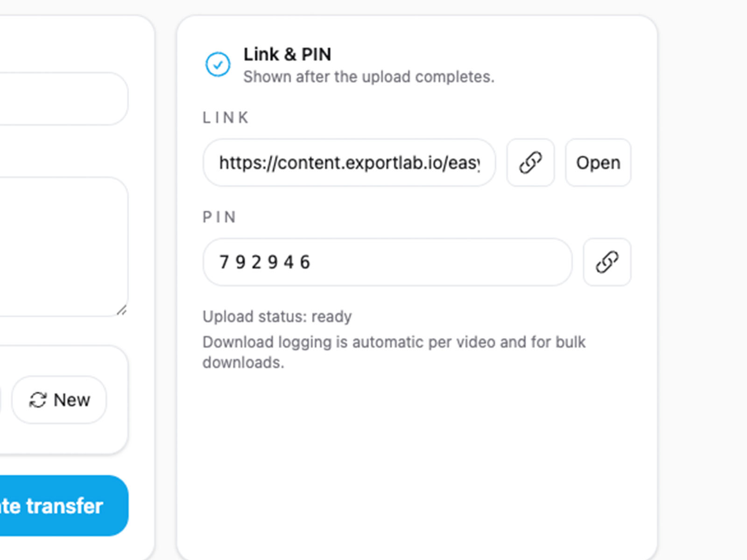Viewport: 747px width, 560px height.
Task: Click the LINK field label
Action: tap(226, 118)
